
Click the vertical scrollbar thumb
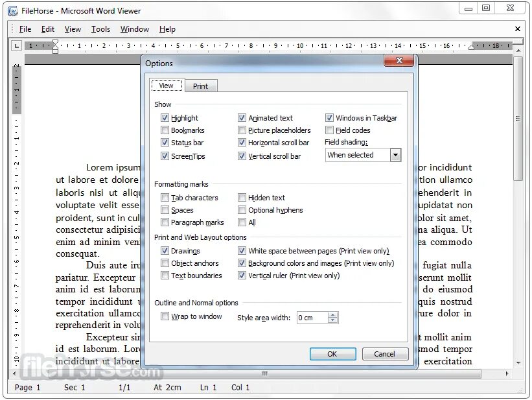[518, 119]
